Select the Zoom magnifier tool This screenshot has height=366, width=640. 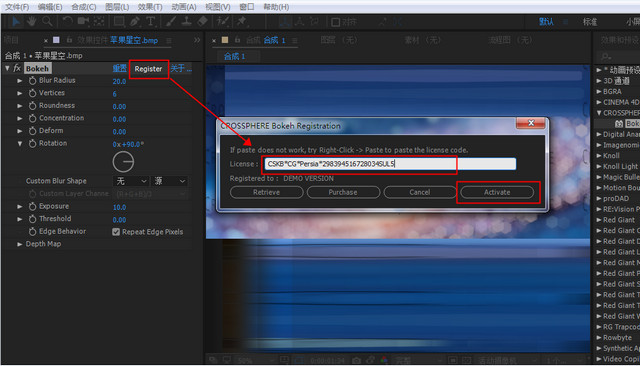47,22
